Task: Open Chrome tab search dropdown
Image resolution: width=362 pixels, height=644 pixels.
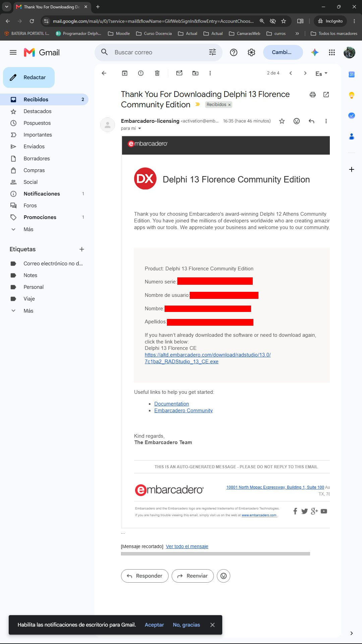Action: pos(6,7)
